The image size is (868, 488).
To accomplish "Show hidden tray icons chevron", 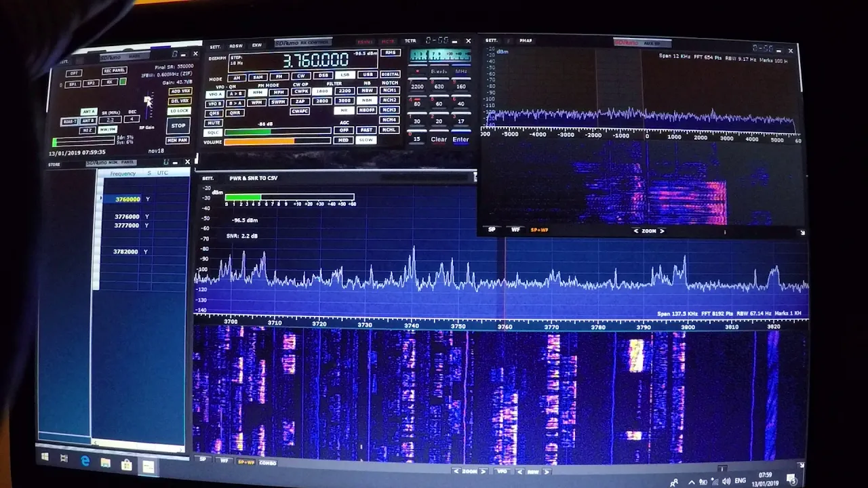I will coord(692,483).
